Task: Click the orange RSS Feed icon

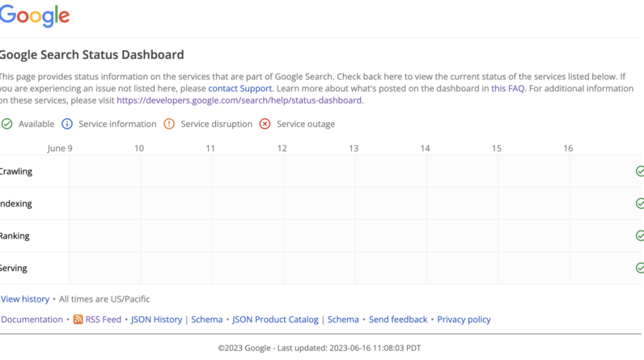Action: [78, 320]
